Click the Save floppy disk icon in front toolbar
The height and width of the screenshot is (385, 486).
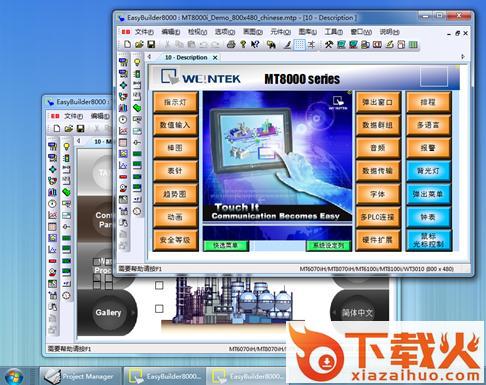151,44
